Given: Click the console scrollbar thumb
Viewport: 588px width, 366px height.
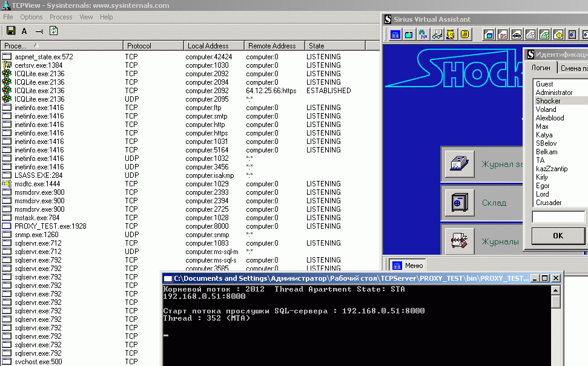Looking at the screenshot, I should (556, 301).
